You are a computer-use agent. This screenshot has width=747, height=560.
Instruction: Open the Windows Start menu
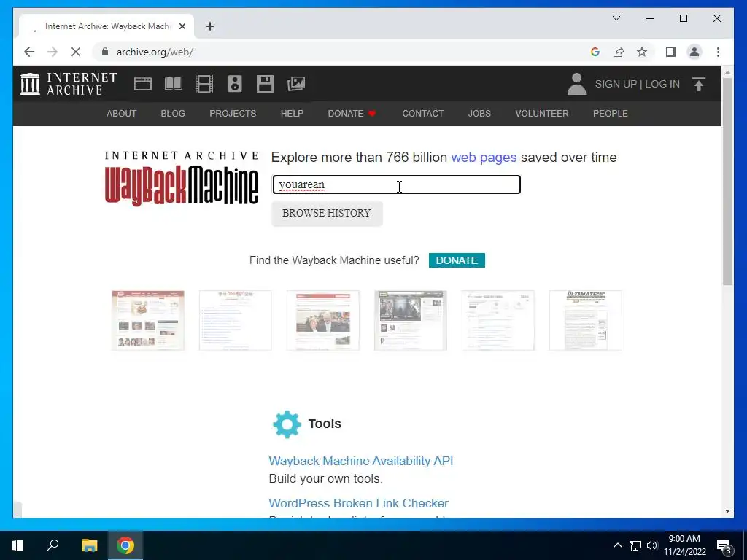tap(18, 545)
